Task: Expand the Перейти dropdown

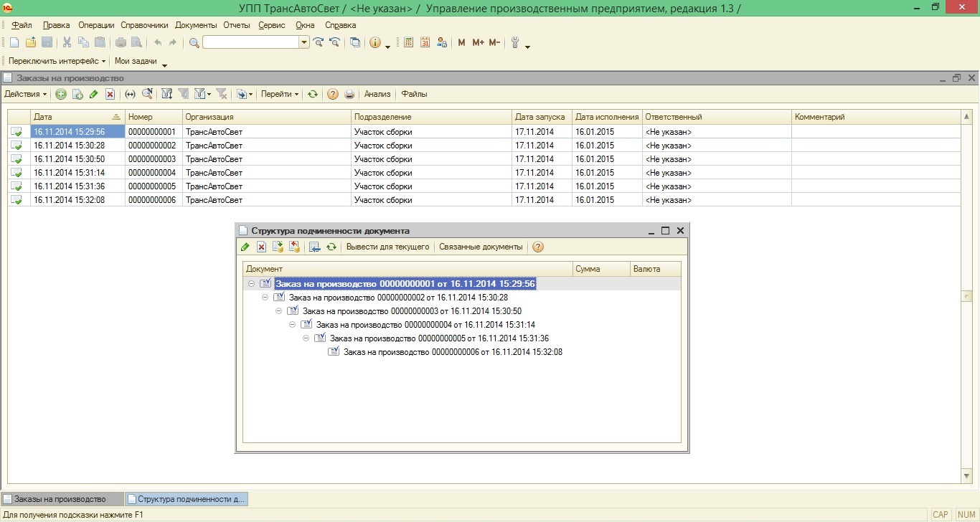Action: tap(280, 94)
